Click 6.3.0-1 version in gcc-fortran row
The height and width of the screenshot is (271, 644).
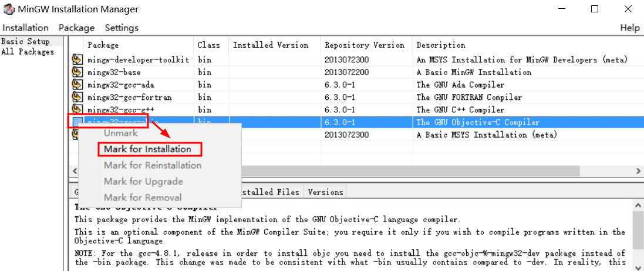[340, 98]
